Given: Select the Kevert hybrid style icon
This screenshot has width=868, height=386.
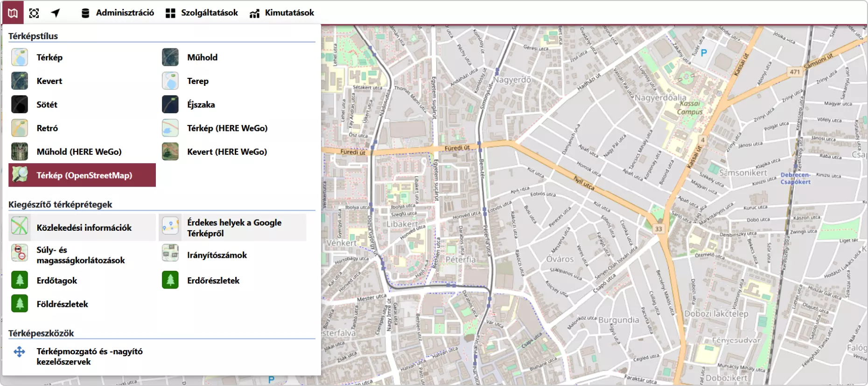Looking at the screenshot, I should (x=20, y=81).
